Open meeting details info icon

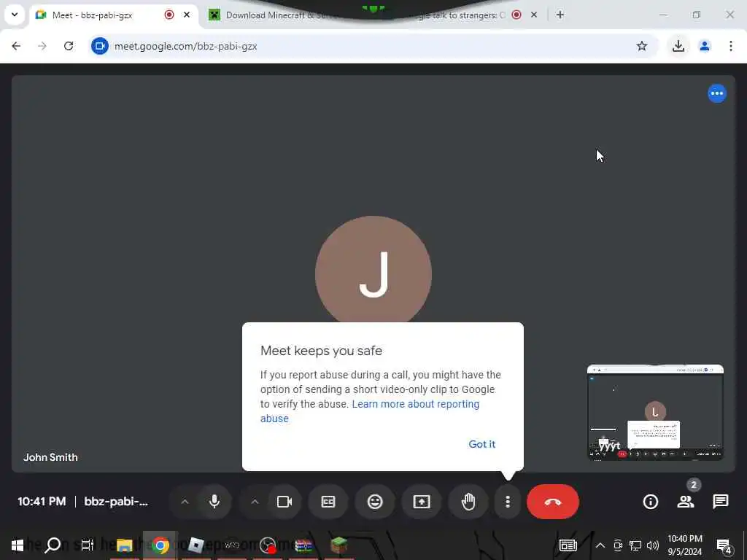click(x=650, y=502)
